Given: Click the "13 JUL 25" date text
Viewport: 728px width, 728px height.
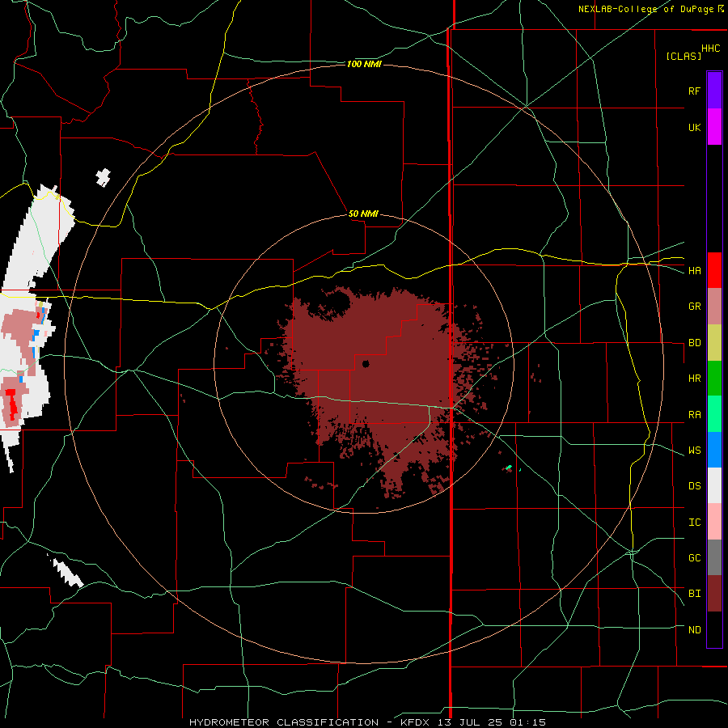Looking at the screenshot, I should pos(470,722).
